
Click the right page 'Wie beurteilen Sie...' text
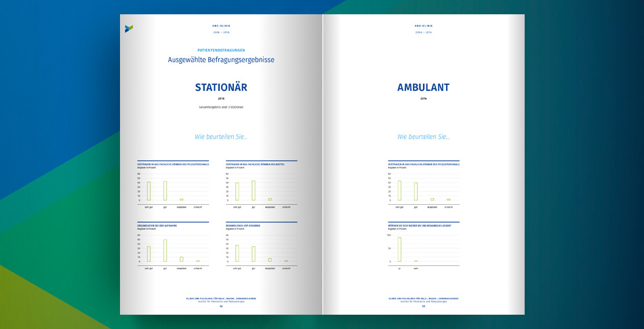[423, 136]
